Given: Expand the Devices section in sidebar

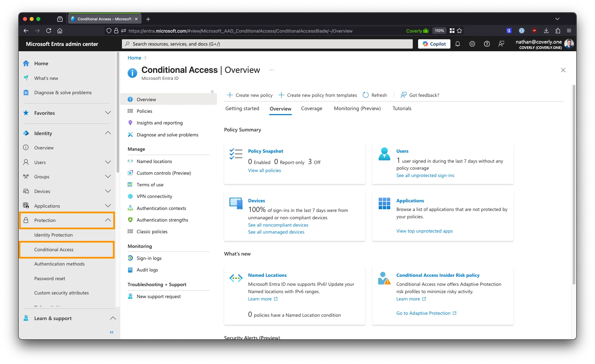Looking at the screenshot, I should pos(108,191).
